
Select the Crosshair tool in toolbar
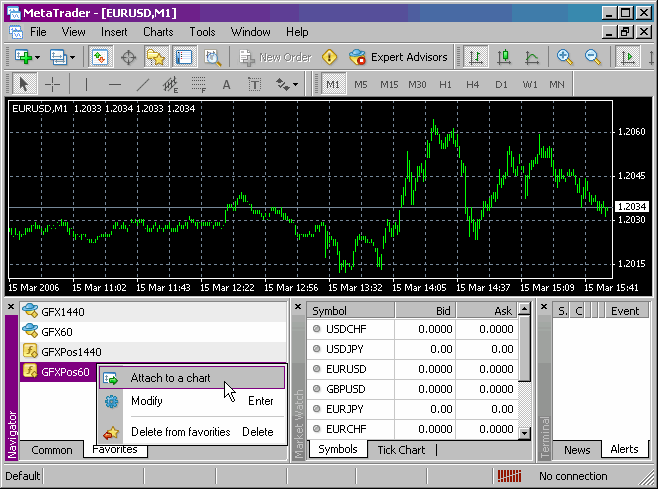click(x=52, y=84)
